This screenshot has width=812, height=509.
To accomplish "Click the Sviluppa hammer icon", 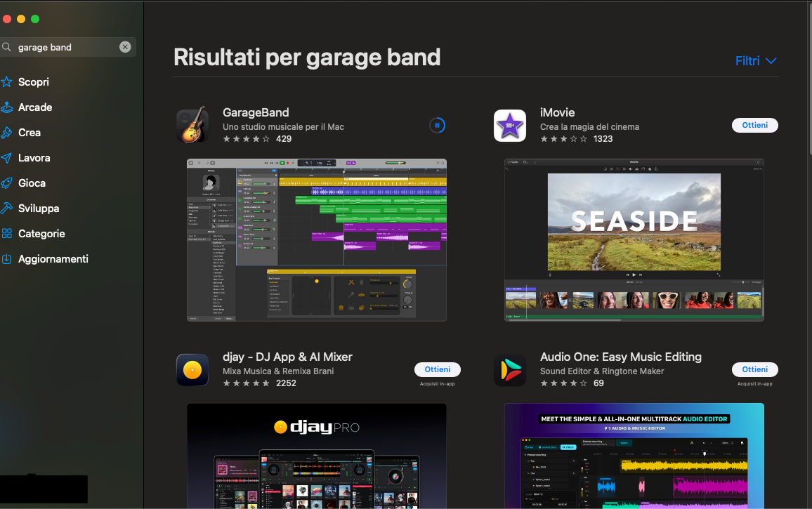I will pyautogui.click(x=7, y=208).
